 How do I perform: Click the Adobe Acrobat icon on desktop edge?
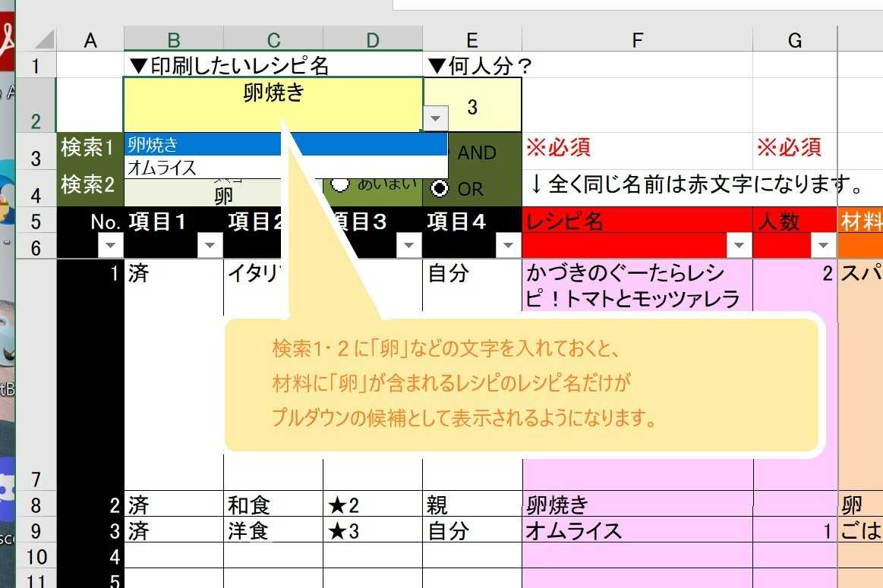point(7,40)
